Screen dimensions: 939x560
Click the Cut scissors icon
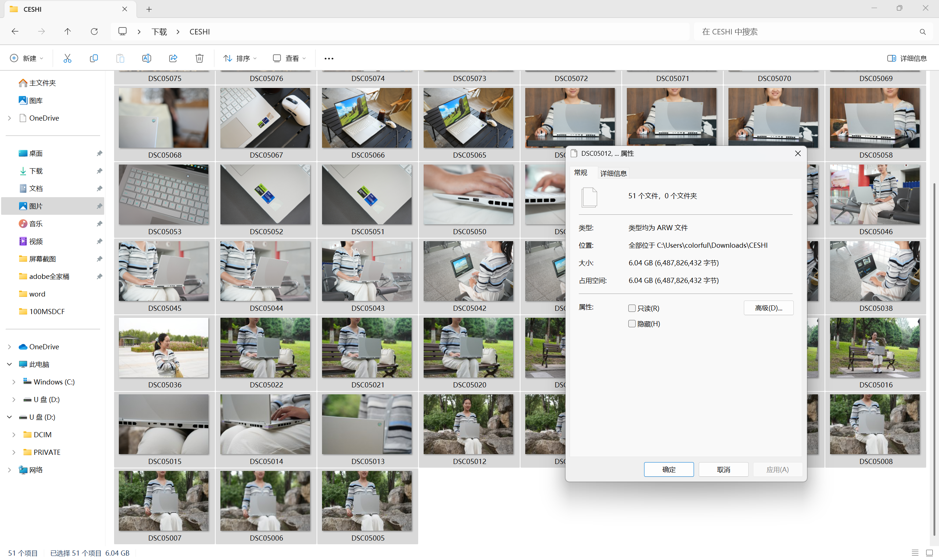point(67,58)
